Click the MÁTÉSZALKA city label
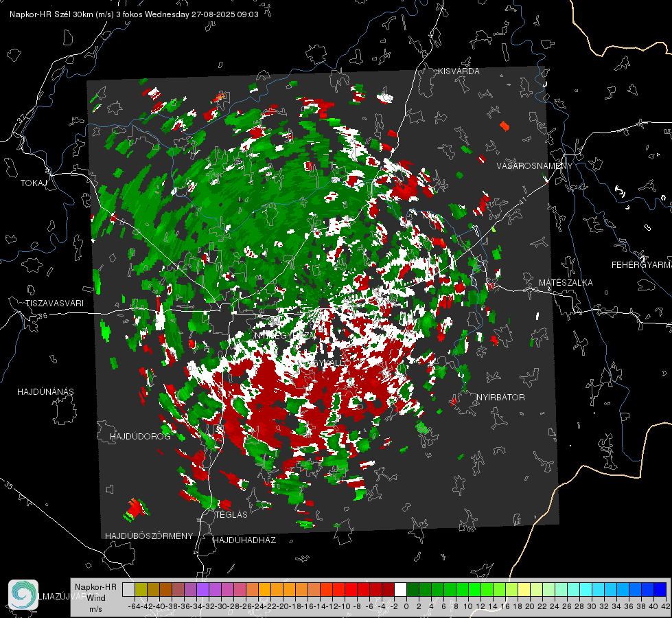This screenshot has height=618, width=672. (x=566, y=283)
